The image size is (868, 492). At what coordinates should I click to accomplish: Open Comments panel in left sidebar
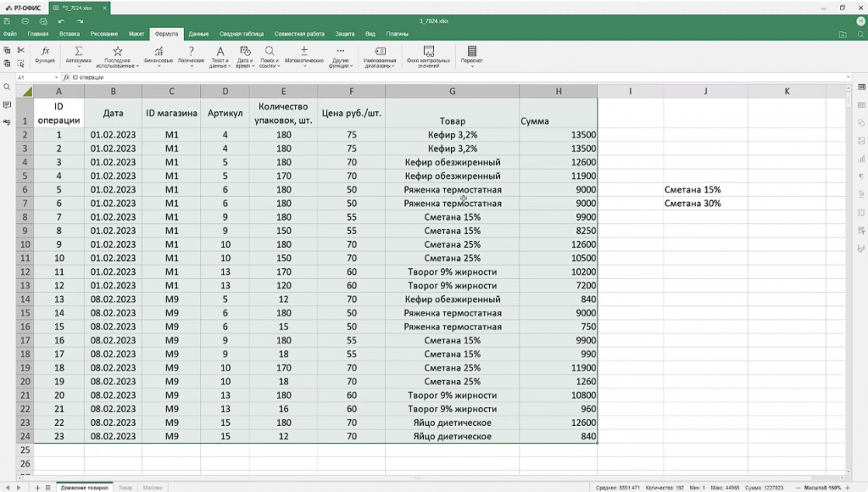click(7, 104)
